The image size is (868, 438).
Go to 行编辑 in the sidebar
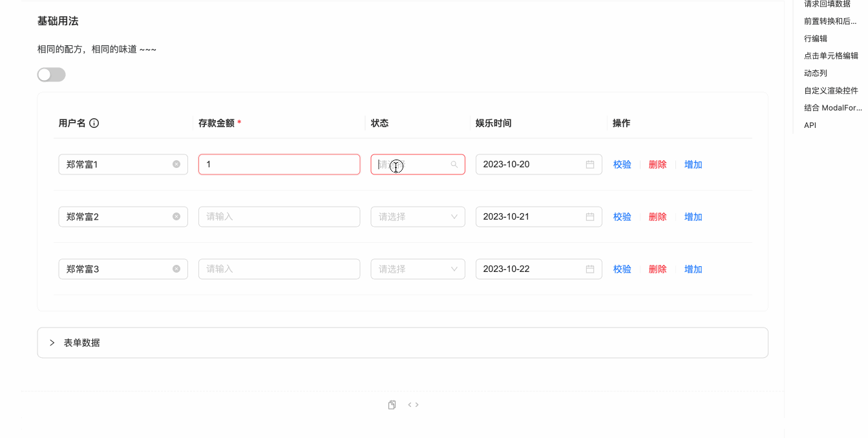pyautogui.click(x=815, y=39)
